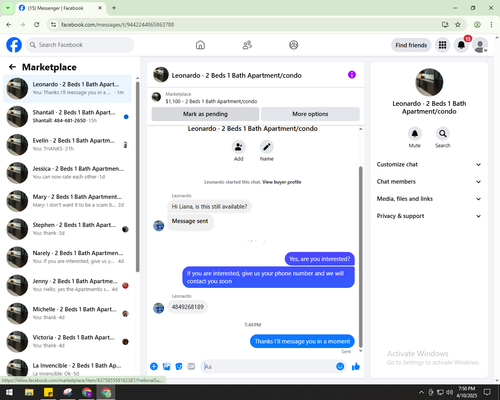Viewport: 500px width, 400px height.
Task: Search in conversation magnifier icon
Action: click(x=443, y=134)
